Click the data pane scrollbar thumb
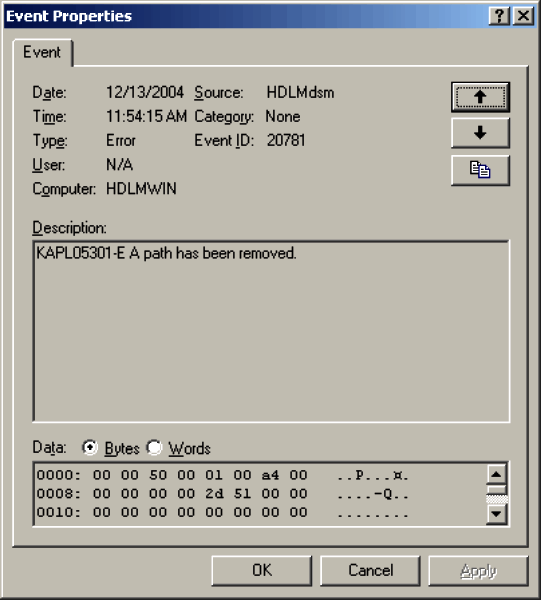 tap(496, 490)
